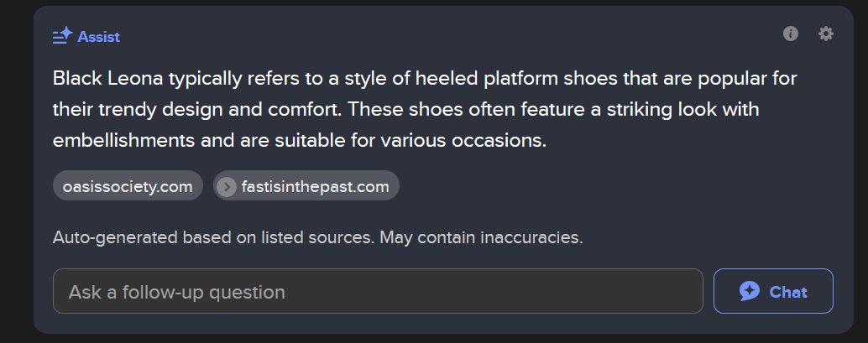Viewport: 868px width, 343px height.
Task: Click the Assist sparkle logo icon
Action: coord(63,36)
